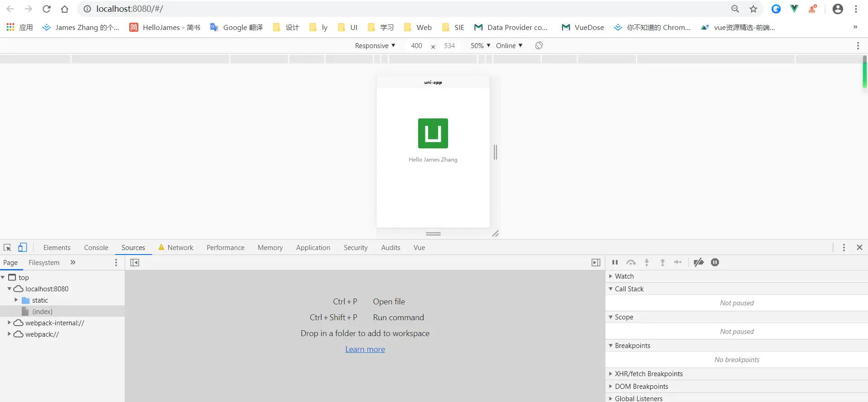
Task: Bookmark this page with the star icon
Action: (753, 9)
